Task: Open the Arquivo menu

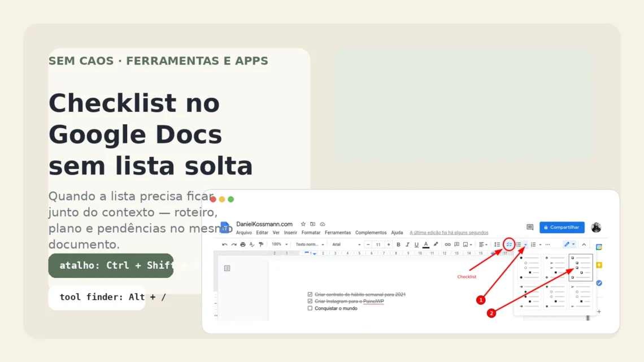Action: pyautogui.click(x=244, y=233)
